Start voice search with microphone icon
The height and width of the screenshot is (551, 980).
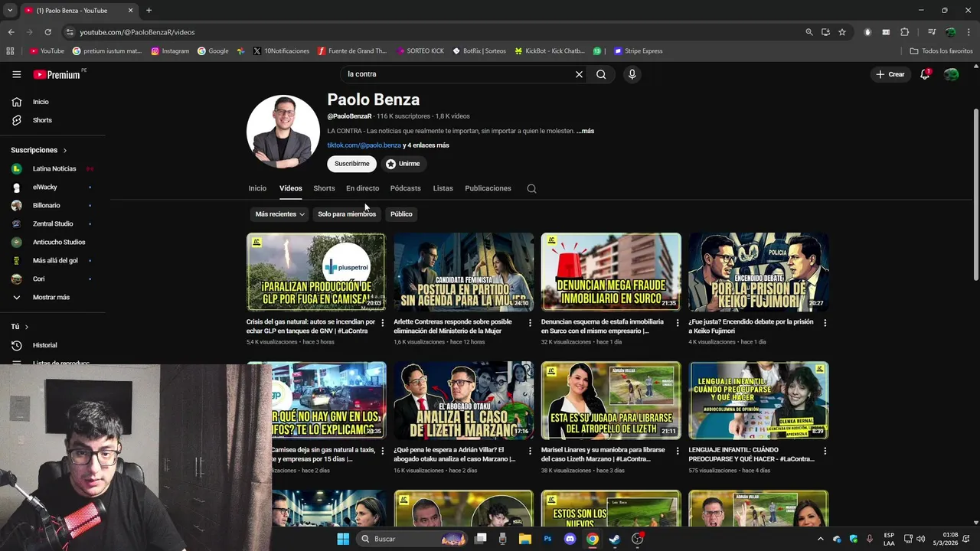[x=632, y=74]
